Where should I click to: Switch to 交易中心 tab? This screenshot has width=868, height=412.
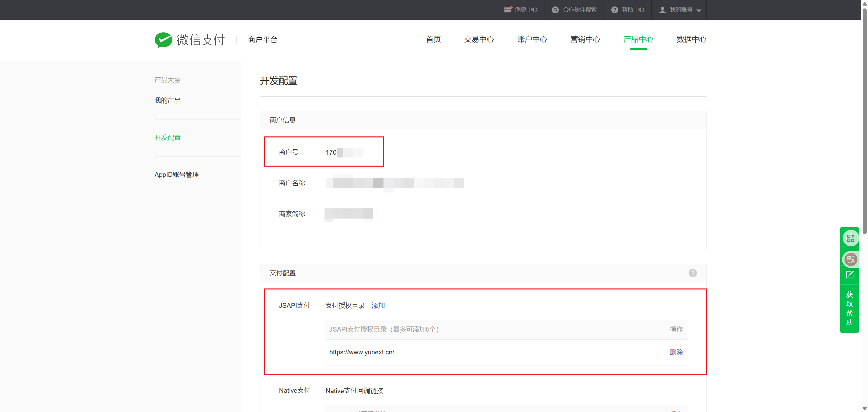[x=479, y=39]
